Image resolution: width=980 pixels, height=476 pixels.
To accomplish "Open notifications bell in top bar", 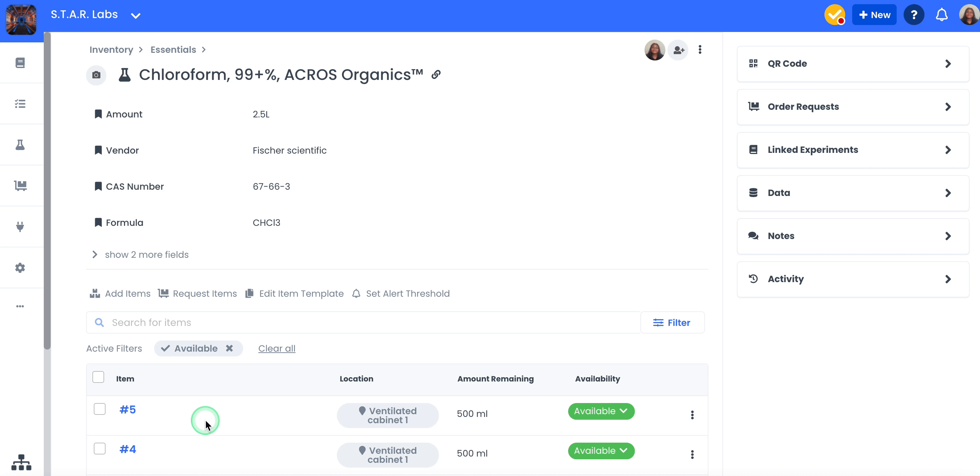I will click(x=941, y=15).
